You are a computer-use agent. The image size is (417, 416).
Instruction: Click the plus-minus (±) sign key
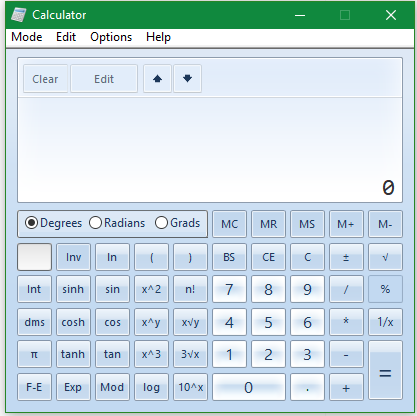click(346, 257)
